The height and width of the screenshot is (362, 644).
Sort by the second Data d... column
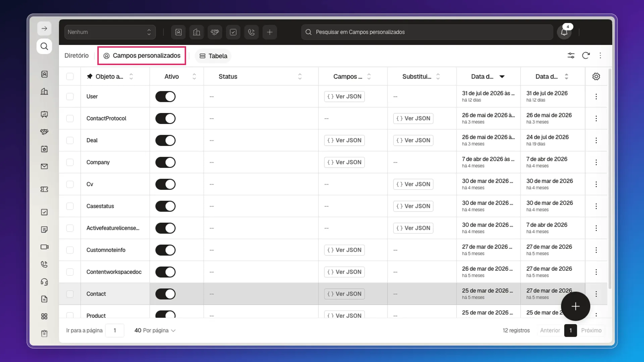tap(567, 76)
